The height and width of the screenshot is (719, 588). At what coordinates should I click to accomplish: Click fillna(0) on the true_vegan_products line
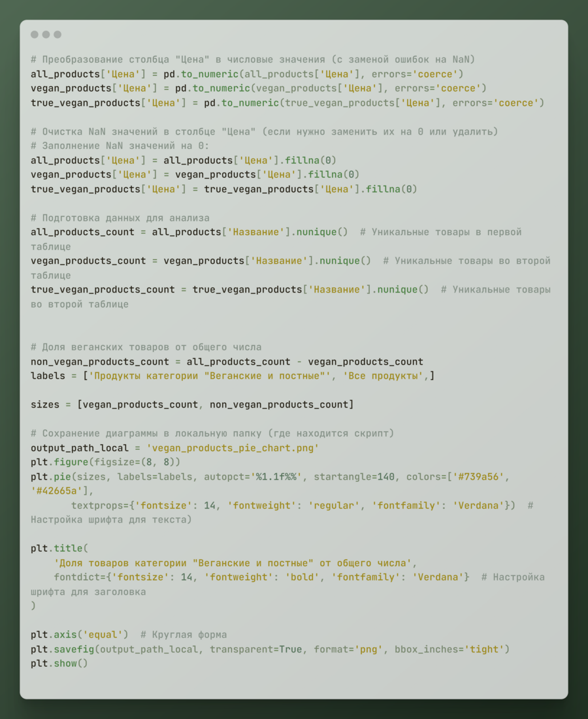tap(391, 189)
